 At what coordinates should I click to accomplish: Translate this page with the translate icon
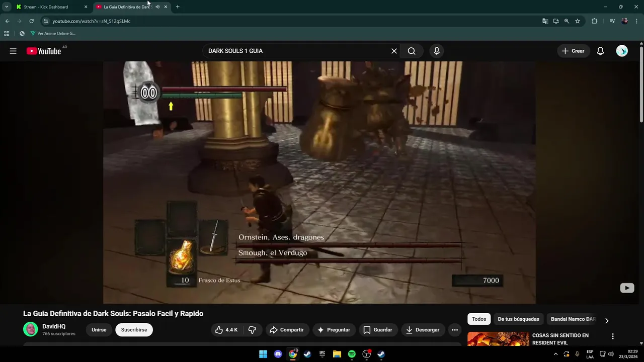(x=545, y=21)
